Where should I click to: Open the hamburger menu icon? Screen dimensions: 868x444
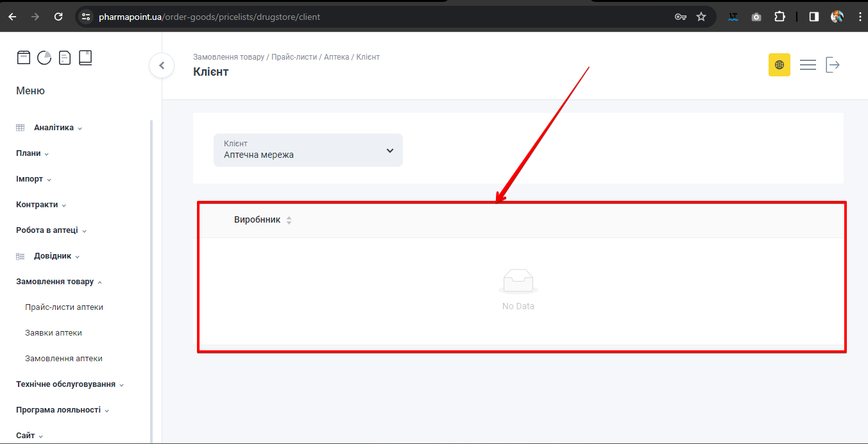tap(808, 65)
